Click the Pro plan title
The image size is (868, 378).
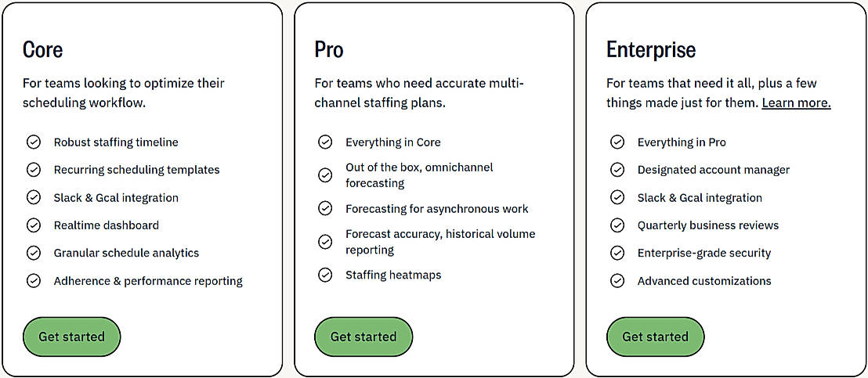(x=329, y=50)
